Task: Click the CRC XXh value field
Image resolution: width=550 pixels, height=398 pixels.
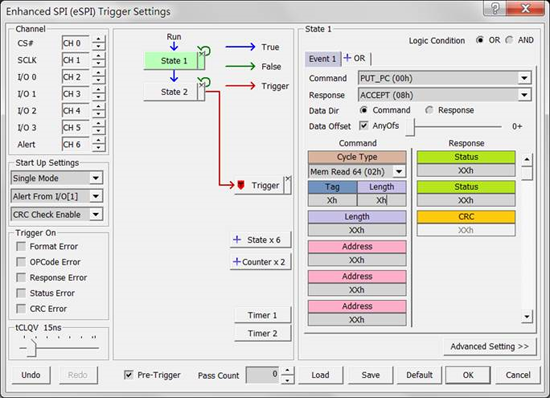Action: pos(466,230)
